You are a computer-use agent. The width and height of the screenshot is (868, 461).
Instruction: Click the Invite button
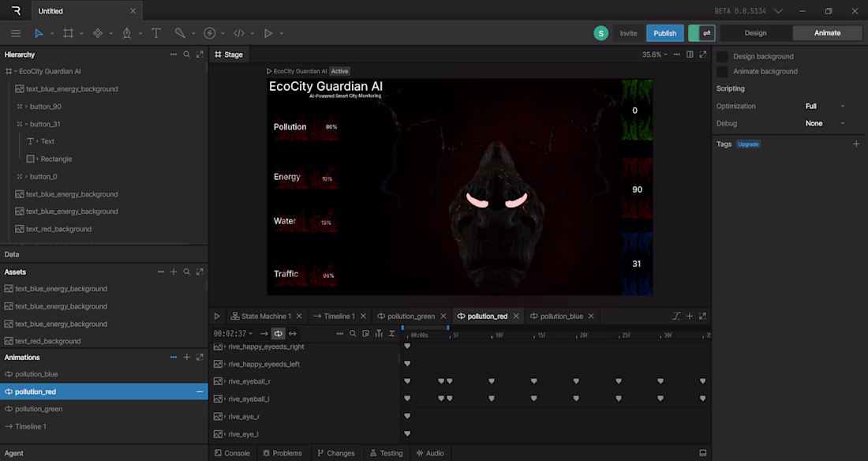[628, 33]
